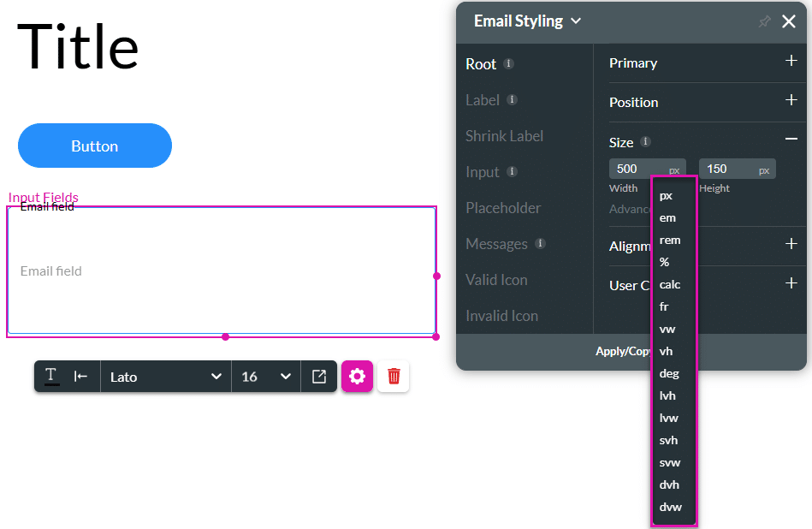Click the align-left indent icon
This screenshot has width=812, height=529.
80,376
